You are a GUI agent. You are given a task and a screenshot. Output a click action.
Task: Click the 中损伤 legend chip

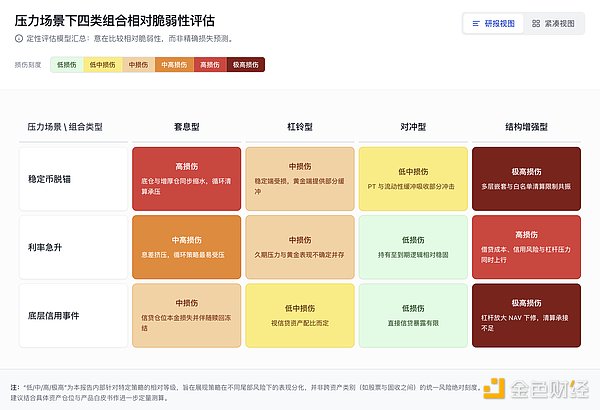click(x=137, y=65)
